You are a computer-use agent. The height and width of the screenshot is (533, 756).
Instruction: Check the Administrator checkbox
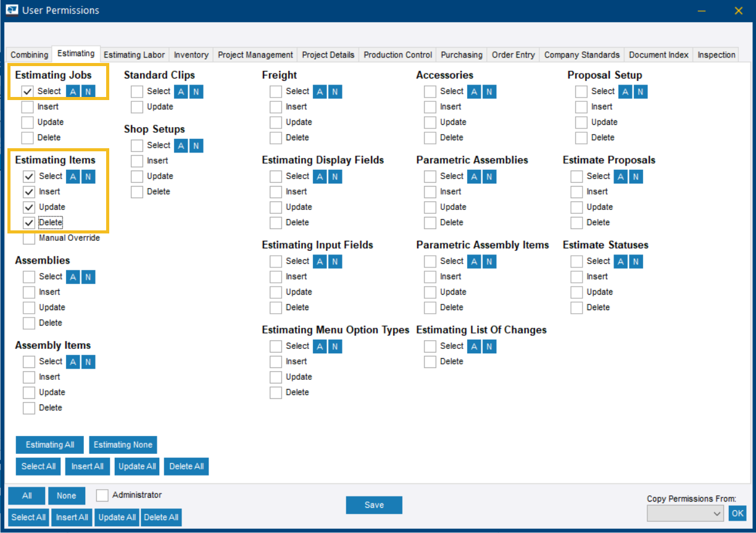(102, 495)
